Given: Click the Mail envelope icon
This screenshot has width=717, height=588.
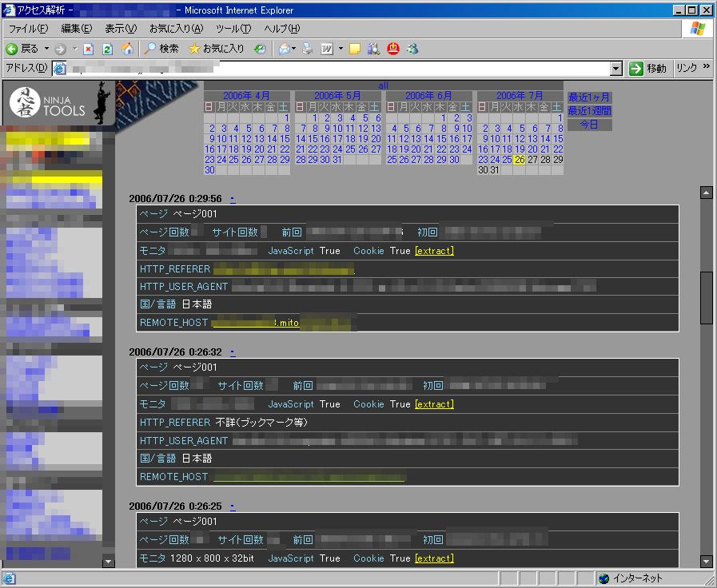Looking at the screenshot, I should coord(284,49).
